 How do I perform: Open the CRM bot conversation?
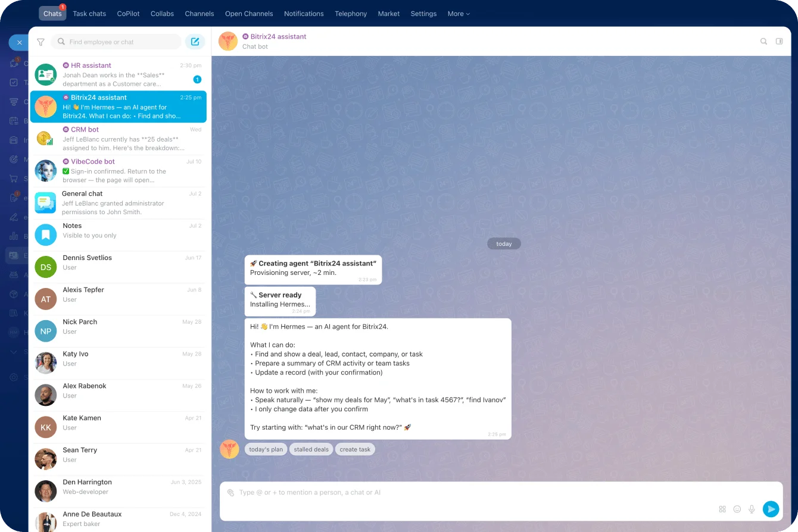pos(119,139)
